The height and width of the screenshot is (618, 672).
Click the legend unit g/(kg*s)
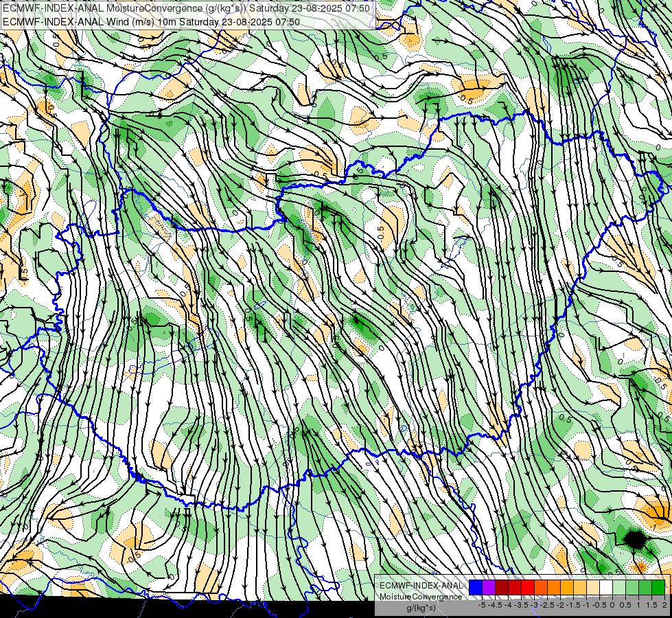click(x=421, y=608)
